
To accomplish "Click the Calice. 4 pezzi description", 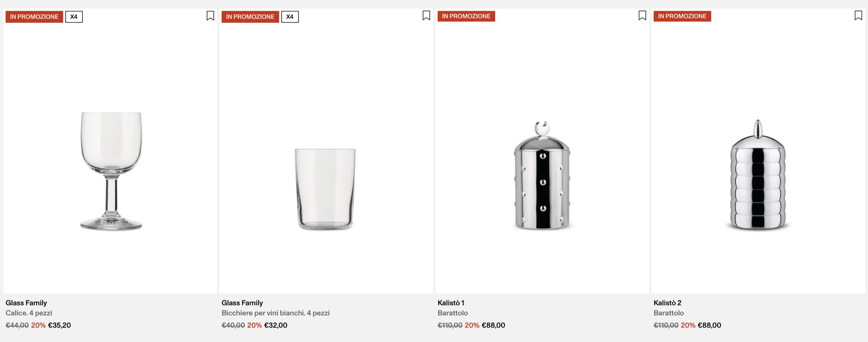I will point(29,313).
